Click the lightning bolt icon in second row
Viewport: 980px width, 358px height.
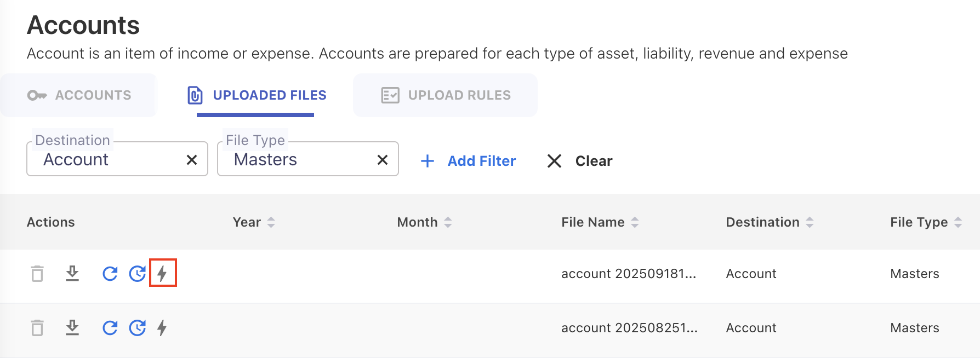162,328
